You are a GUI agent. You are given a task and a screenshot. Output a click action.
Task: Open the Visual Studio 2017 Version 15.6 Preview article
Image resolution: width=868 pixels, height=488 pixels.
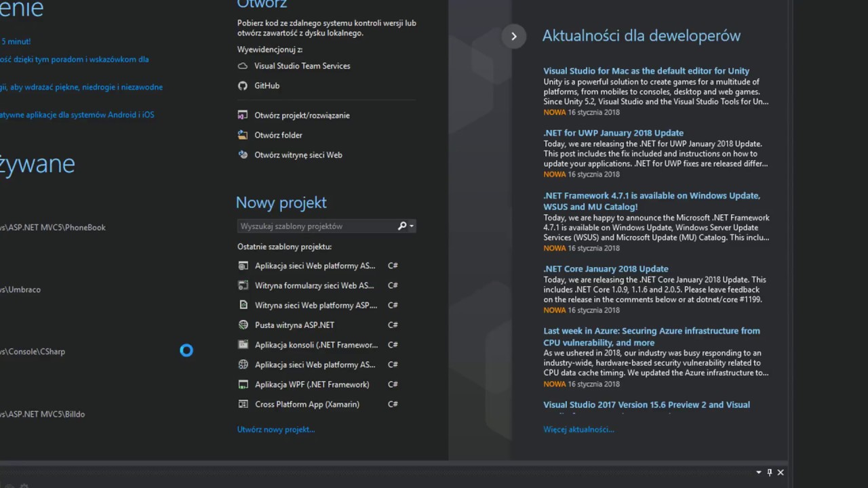coord(647,405)
